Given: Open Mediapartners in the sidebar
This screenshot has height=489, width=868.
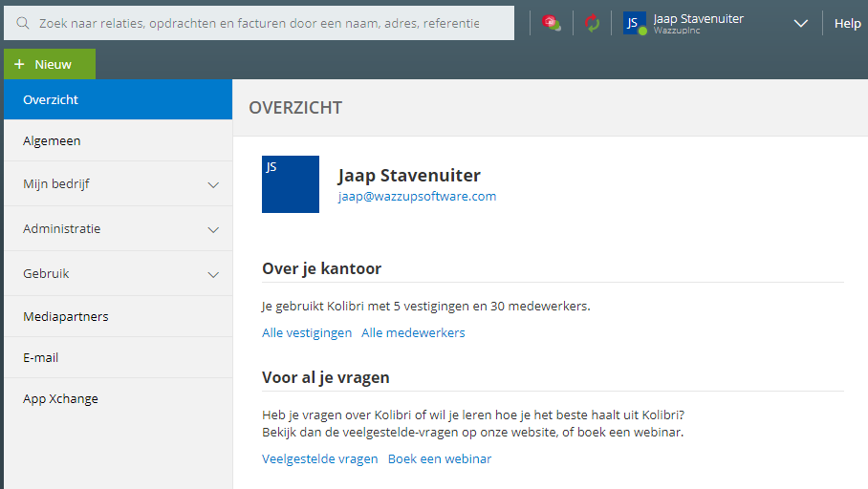Looking at the screenshot, I should pos(118,316).
